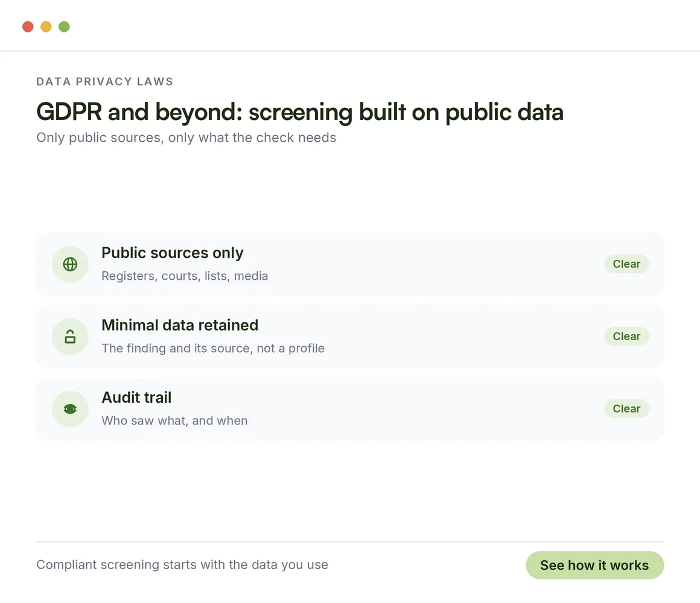Click the text Registers, courts, lists, media
This screenshot has height=603, width=700.
click(x=185, y=276)
